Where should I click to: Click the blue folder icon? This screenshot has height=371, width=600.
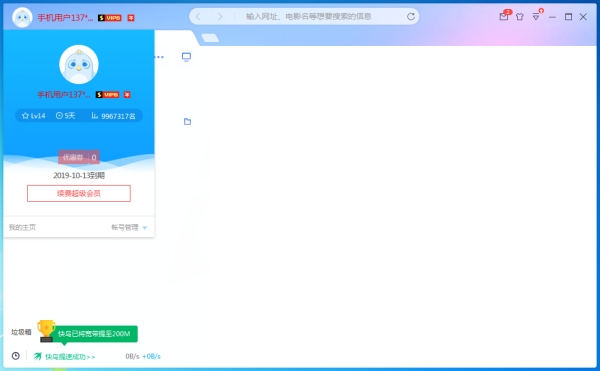pos(187,122)
